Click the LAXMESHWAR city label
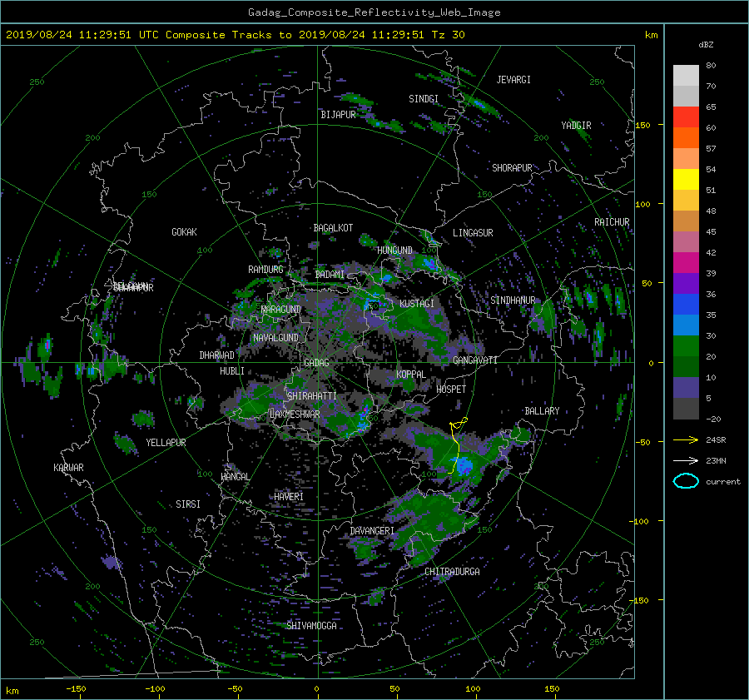This screenshot has width=749, height=700. [x=295, y=415]
